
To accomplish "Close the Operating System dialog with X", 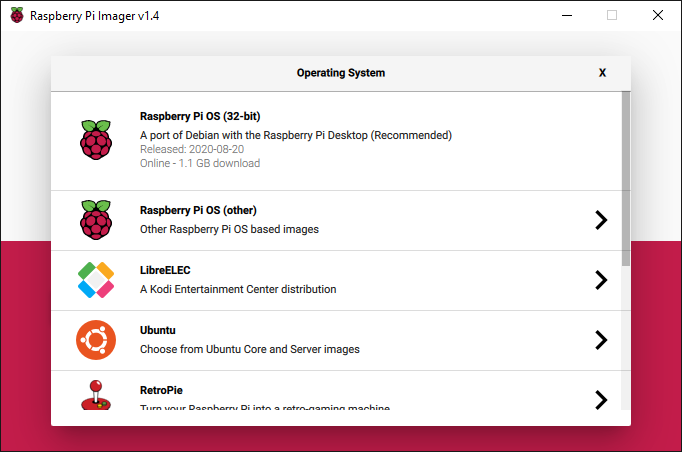I will tap(602, 73).
